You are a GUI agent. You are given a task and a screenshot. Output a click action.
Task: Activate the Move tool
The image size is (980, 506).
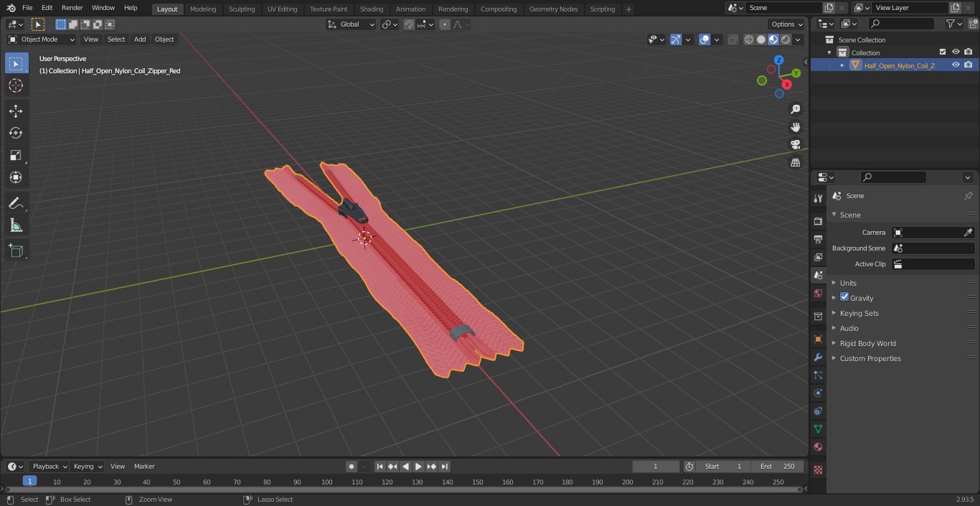(x=16, y=111)
